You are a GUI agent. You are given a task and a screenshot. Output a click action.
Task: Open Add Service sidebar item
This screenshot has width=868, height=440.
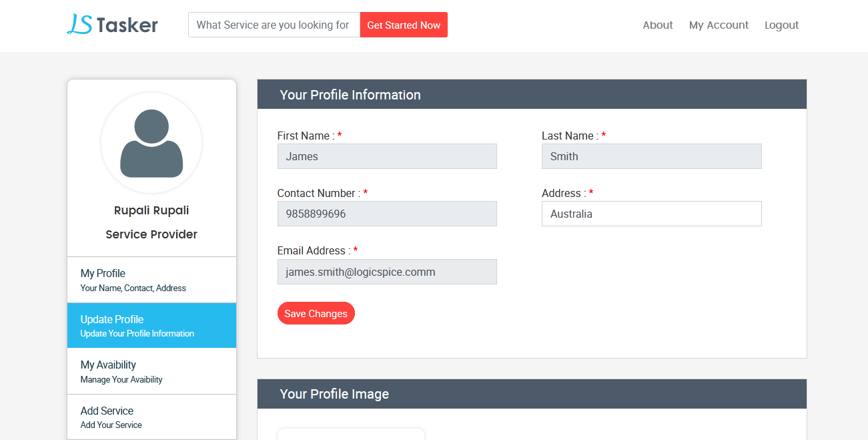(x=151, y=417)
